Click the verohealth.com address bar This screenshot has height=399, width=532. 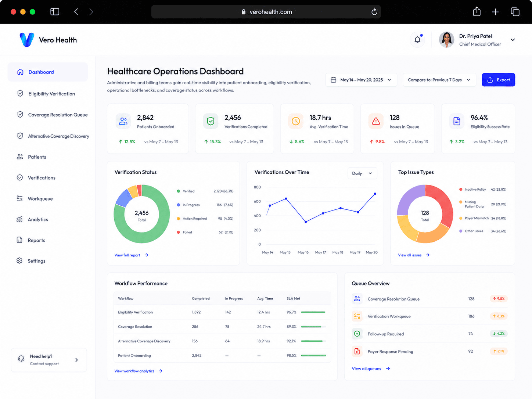click(266, 12)
